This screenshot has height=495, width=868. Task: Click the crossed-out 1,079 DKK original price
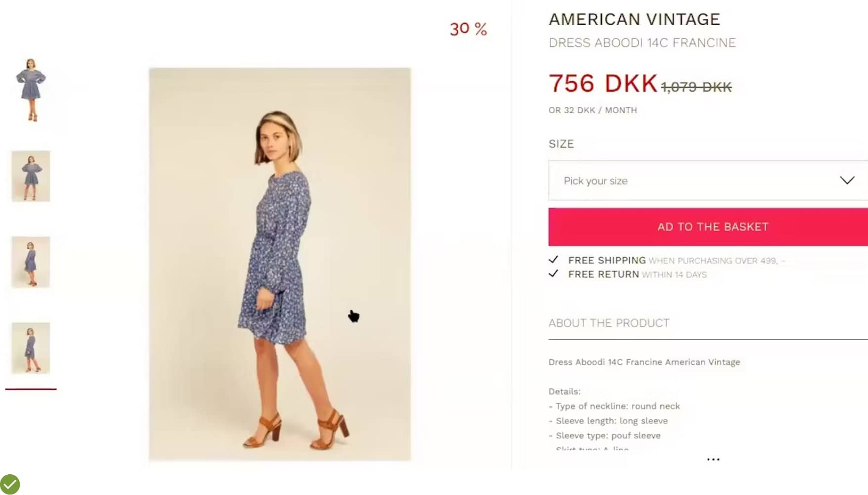696,88
